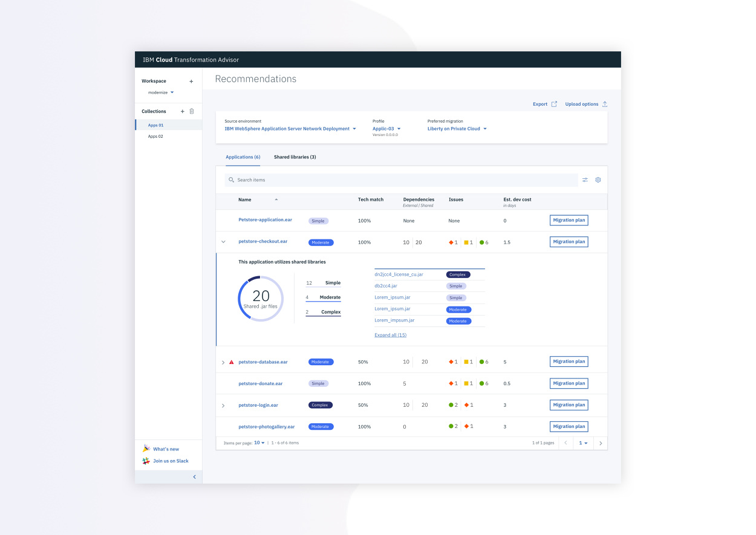Sort by Name column arrow

276,199
